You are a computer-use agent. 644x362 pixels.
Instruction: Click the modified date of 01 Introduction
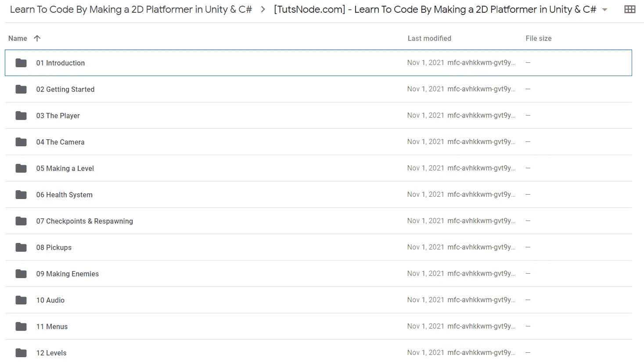coord(425,62)
